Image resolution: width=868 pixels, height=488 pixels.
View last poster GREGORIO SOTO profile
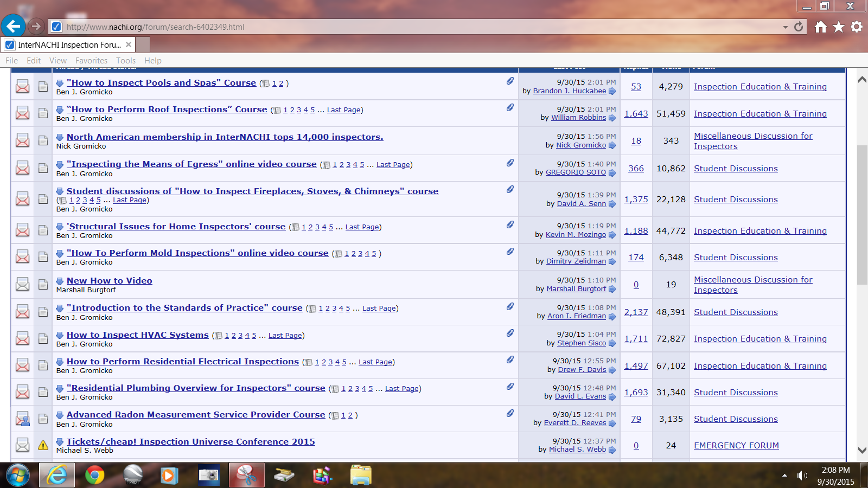pyautogui.click(x=576, y=172)
